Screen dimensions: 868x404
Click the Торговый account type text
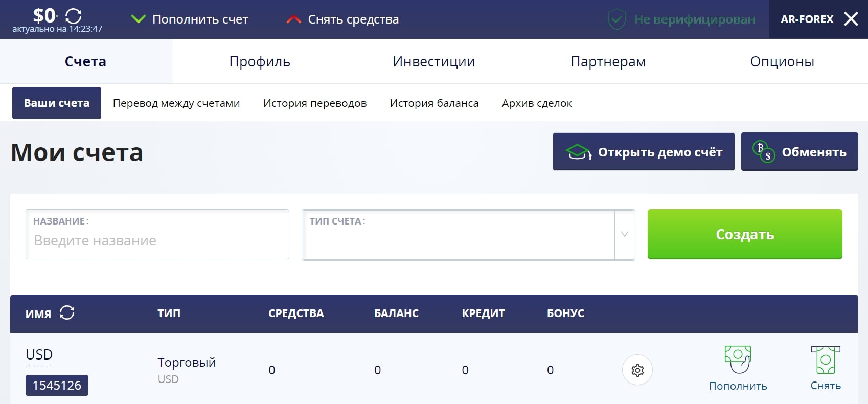[187, 363]
